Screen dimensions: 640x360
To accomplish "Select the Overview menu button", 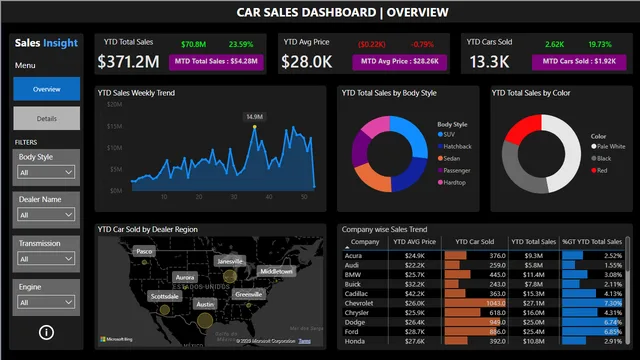I will (47, 89).
